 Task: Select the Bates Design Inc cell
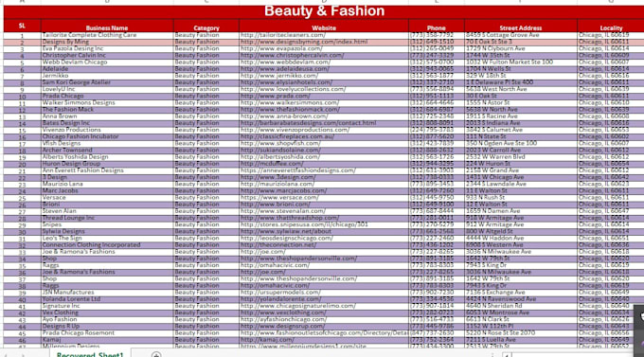pyautogui.click(x=107, y=123)
